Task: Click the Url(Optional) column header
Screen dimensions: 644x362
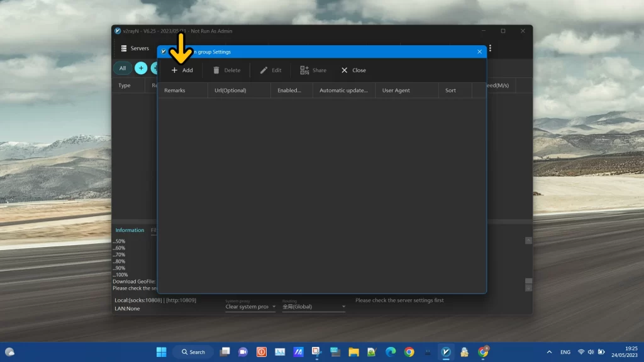Action: 232,90
